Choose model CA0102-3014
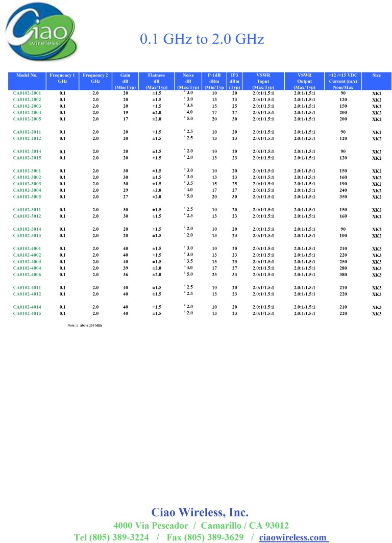Image resolution: width=392 pixels, height=543 pixels. [x=27, y=229]
